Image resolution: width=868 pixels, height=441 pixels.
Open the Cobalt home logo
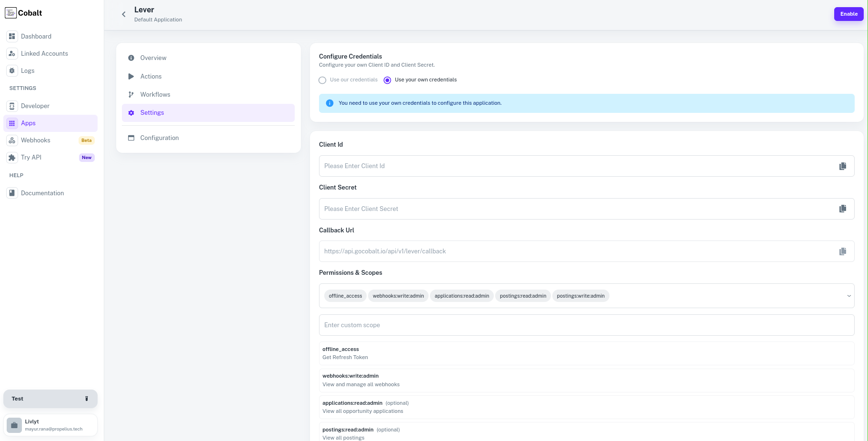(x=23, y=13)
